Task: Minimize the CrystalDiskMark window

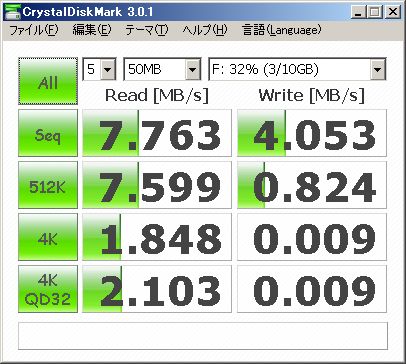Action: 358,12
